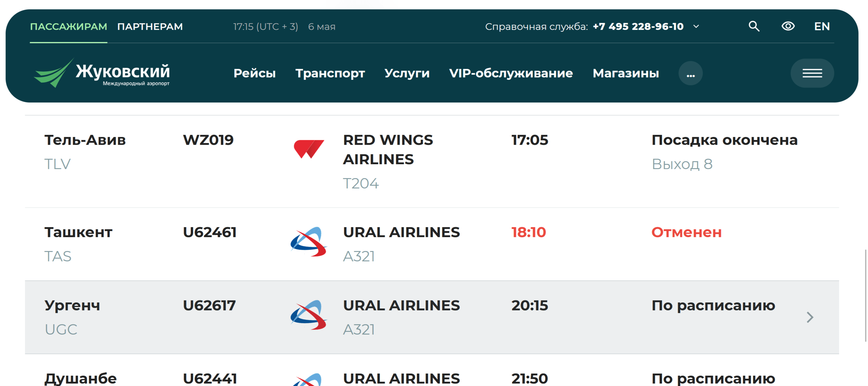Call help desk number +7 495 228-96-10
Image resolution: width=868 pixels, height=386 pixels.
point(638,26)
